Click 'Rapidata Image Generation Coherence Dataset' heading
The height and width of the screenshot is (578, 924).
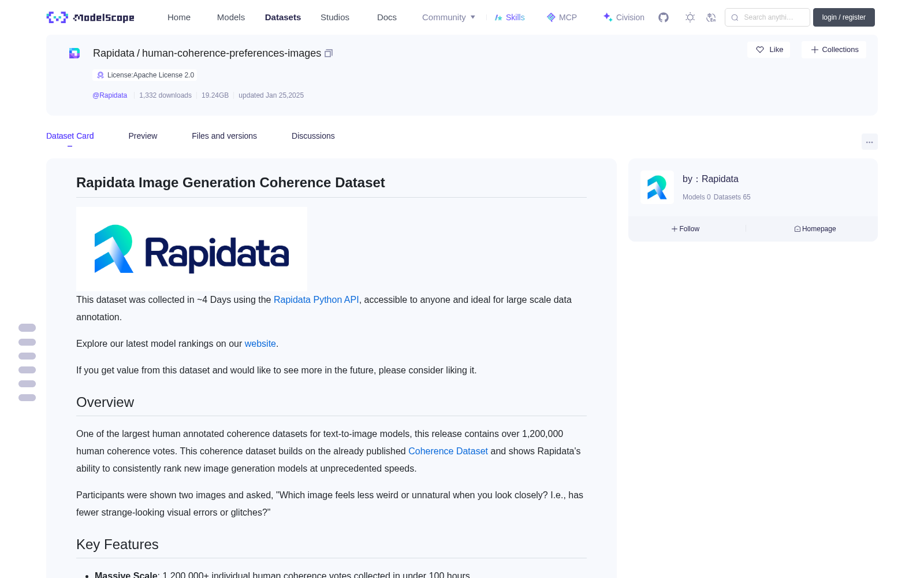pos(230,183)
